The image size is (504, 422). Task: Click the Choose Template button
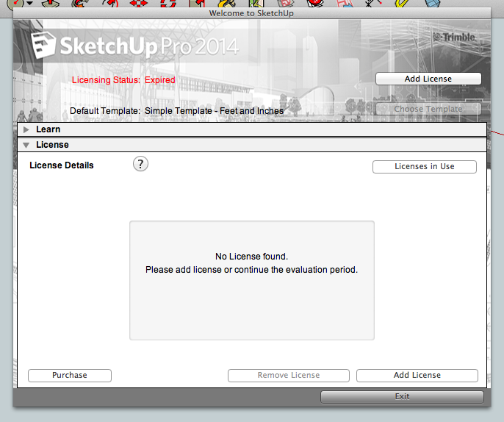(428, 109)
